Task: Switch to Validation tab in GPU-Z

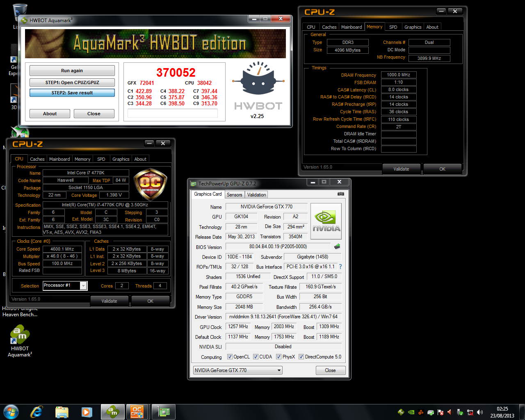Action: [256, 195]
